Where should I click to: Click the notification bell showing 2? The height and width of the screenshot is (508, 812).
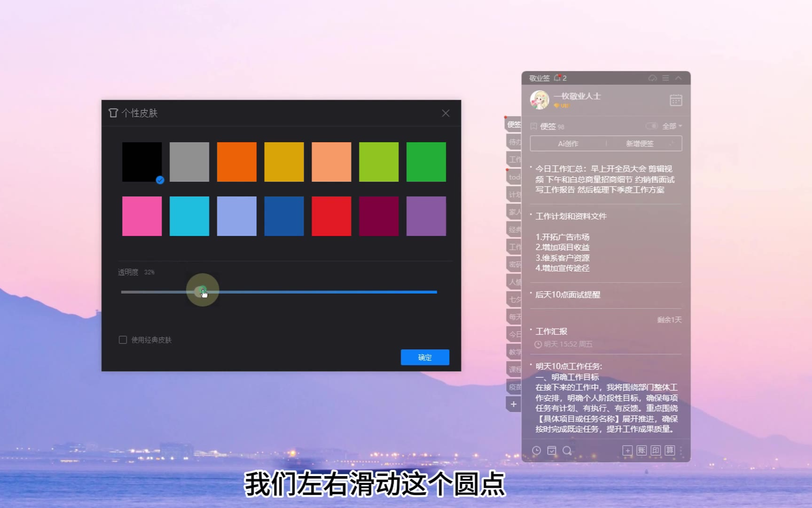click(x=558, y=78)
